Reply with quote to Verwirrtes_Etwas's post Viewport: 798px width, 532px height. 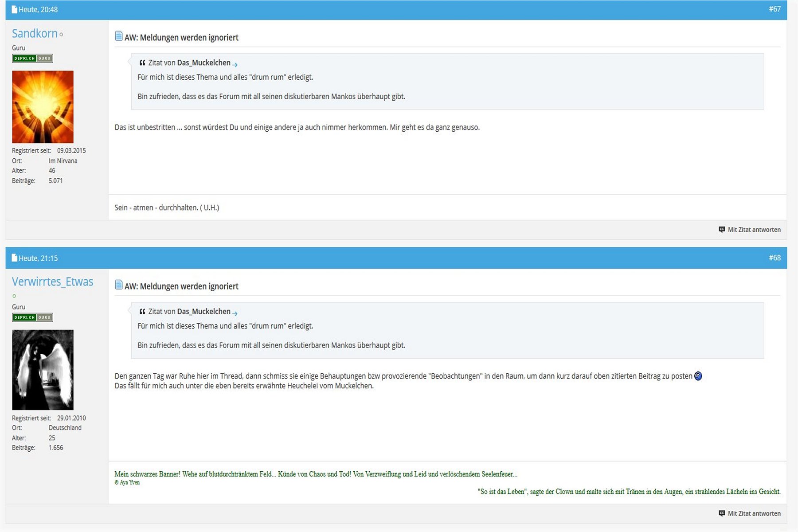pos(750,513)
